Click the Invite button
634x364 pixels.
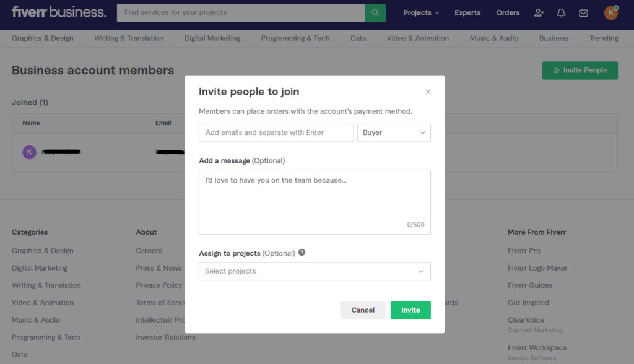(x=410, y=310)
